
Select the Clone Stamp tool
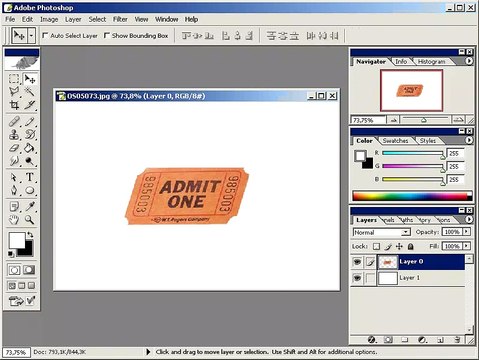(14, 135)
